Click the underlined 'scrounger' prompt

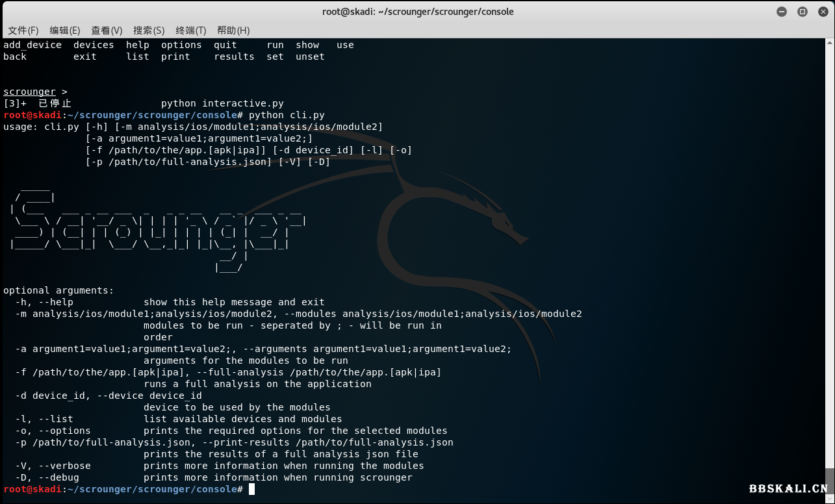[29, 92]
